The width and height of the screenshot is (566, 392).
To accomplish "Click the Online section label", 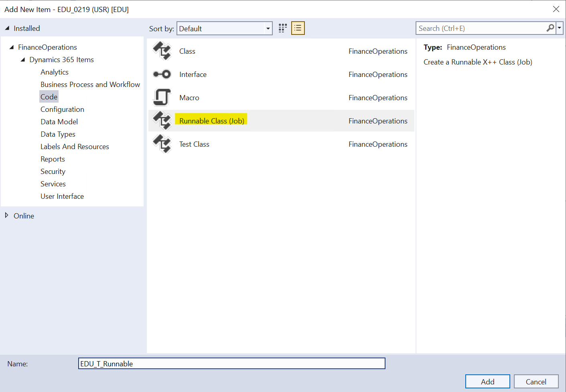I will [x=24, y=216].
